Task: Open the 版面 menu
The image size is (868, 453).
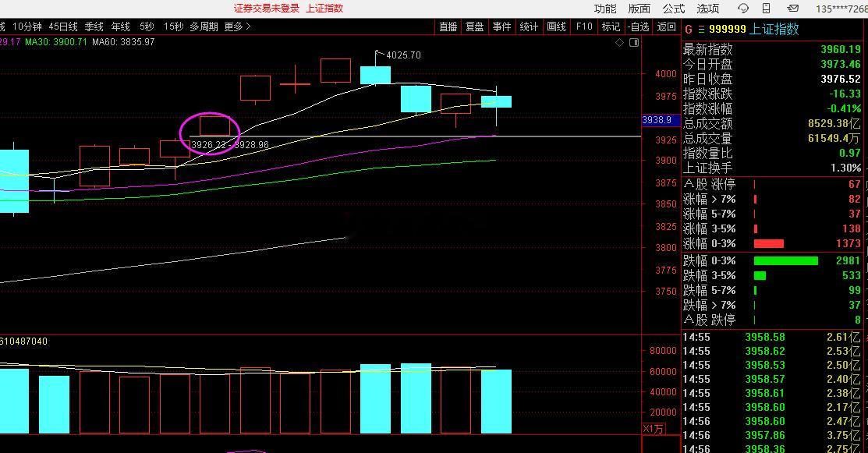Action: (x=639, y=9)
